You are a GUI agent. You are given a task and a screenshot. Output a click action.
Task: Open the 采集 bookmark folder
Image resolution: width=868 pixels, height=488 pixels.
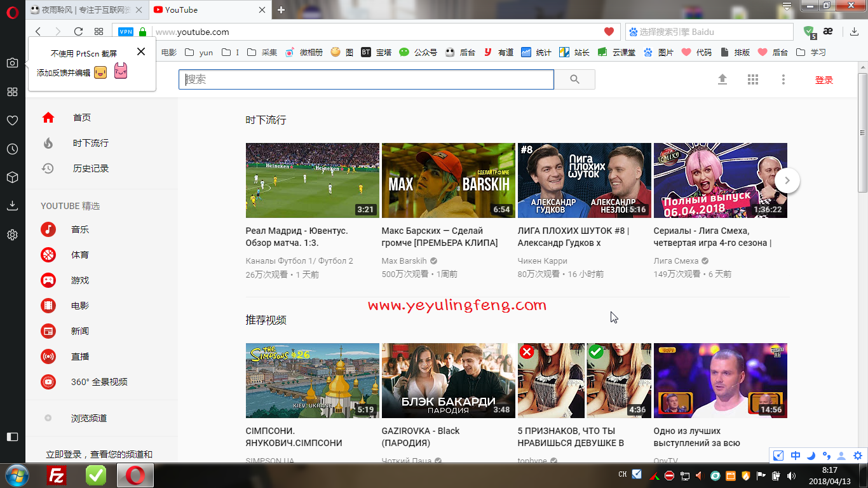(262, 53)
